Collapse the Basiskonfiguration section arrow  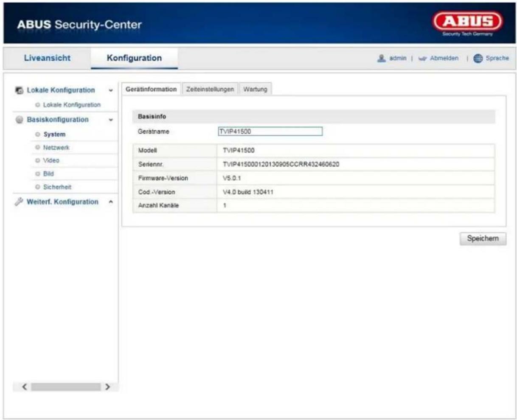[111, 120]
